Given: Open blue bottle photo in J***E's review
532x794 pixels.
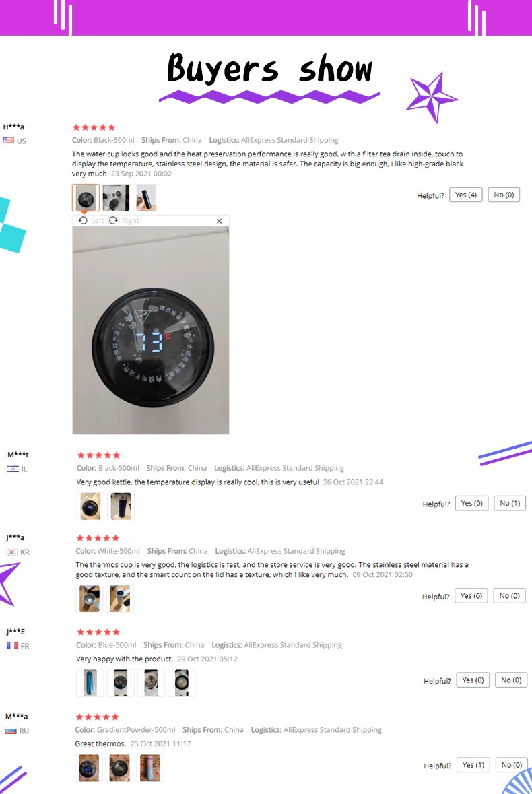Looking at the screenshot, I should (90, 683).
